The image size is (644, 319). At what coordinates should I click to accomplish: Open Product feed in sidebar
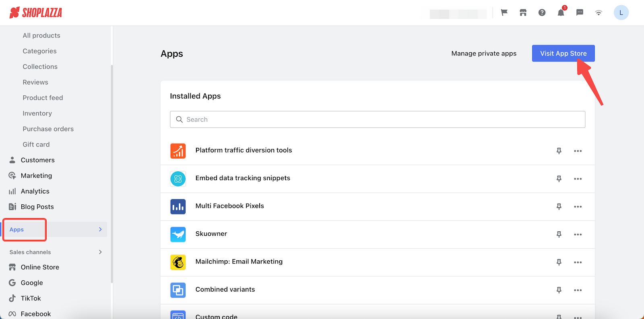pos(43,98)
